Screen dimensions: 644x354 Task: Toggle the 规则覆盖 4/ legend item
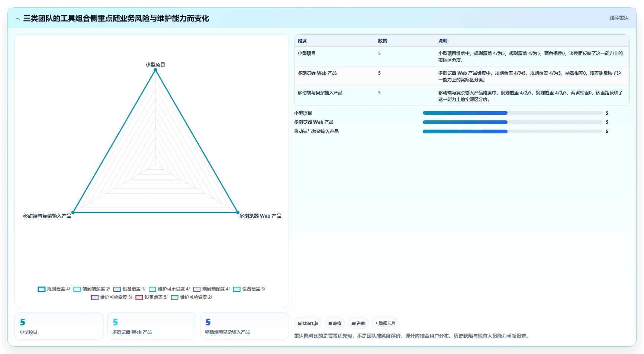click(54, 289)
